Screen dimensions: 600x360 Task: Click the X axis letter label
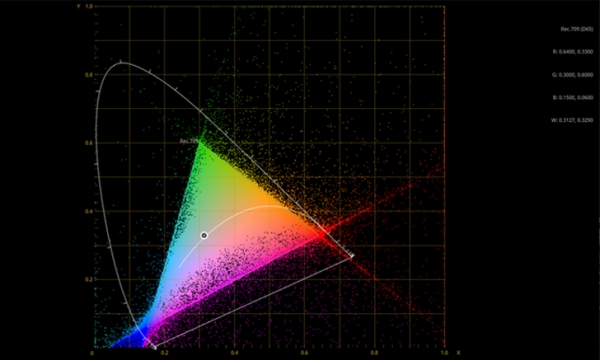[458, 353]
